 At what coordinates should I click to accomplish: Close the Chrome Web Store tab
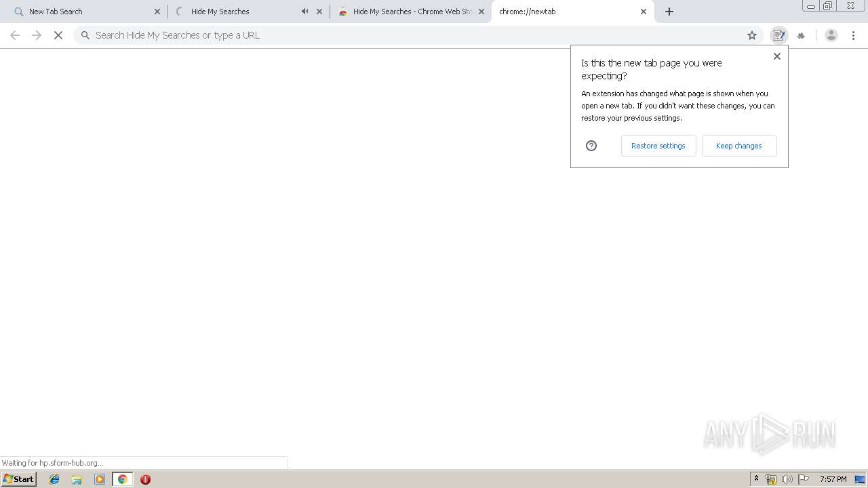tap(481, 12)
